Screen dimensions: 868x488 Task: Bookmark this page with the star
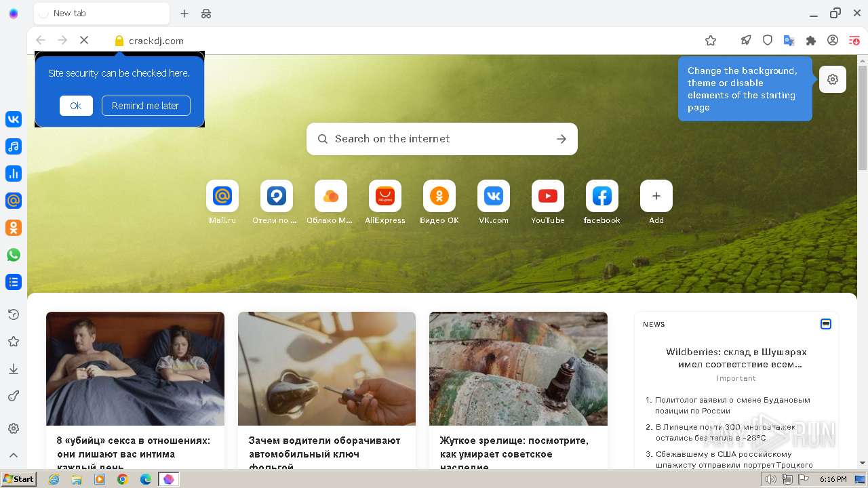(711, 41)
